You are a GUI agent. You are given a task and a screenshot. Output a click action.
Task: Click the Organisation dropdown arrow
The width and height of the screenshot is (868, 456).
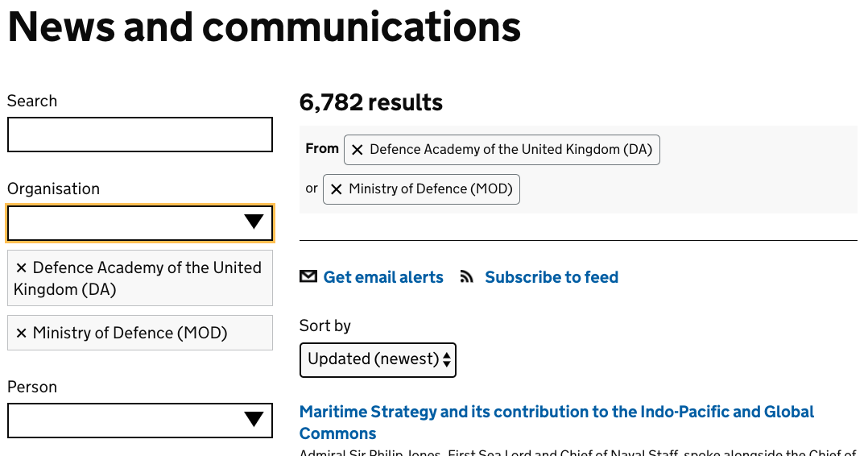pos(254,222)
